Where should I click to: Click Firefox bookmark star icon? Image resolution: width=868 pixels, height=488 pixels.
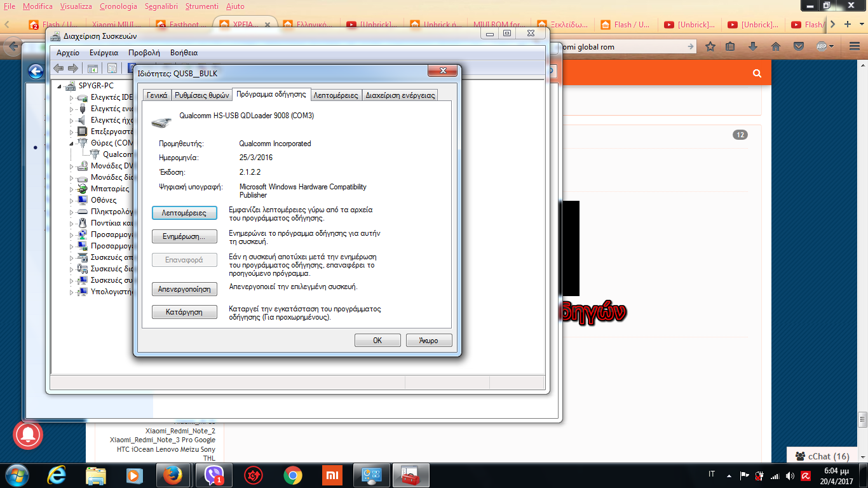click(710, 46)
